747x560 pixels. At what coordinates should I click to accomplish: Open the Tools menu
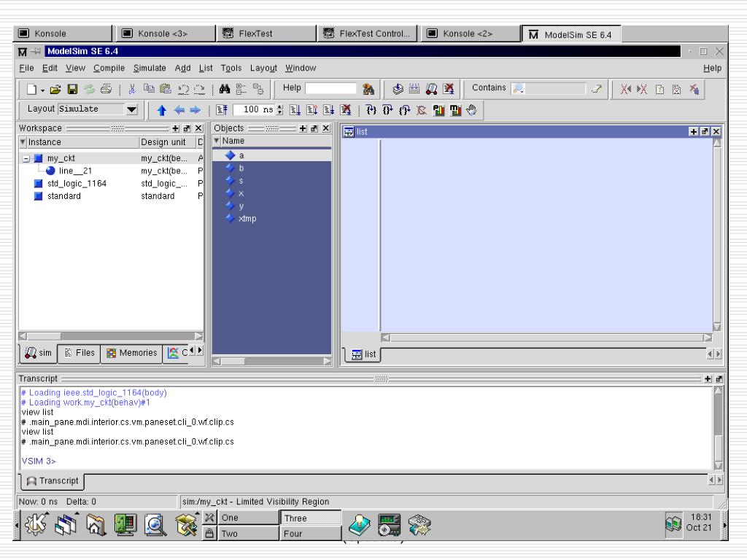click(x=231, y=68)
